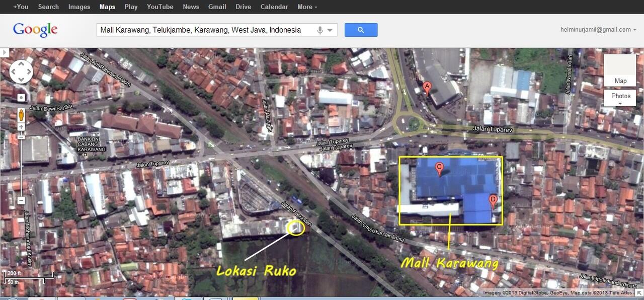Pan the map left with the arrow

(14, 72)
